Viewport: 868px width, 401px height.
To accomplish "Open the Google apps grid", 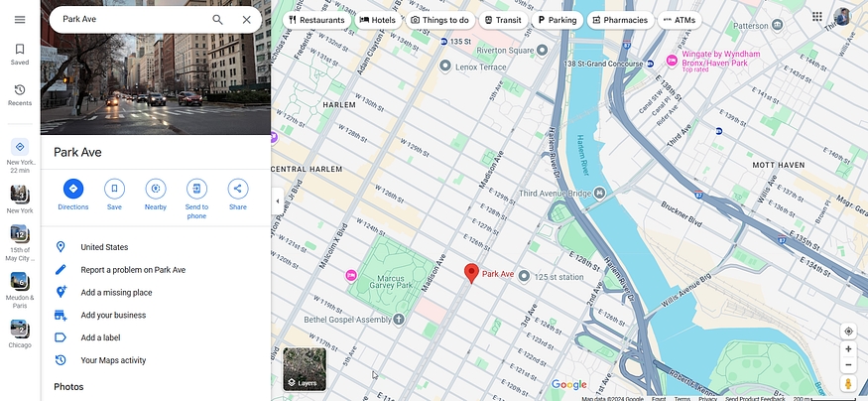I will pos(817,17).
